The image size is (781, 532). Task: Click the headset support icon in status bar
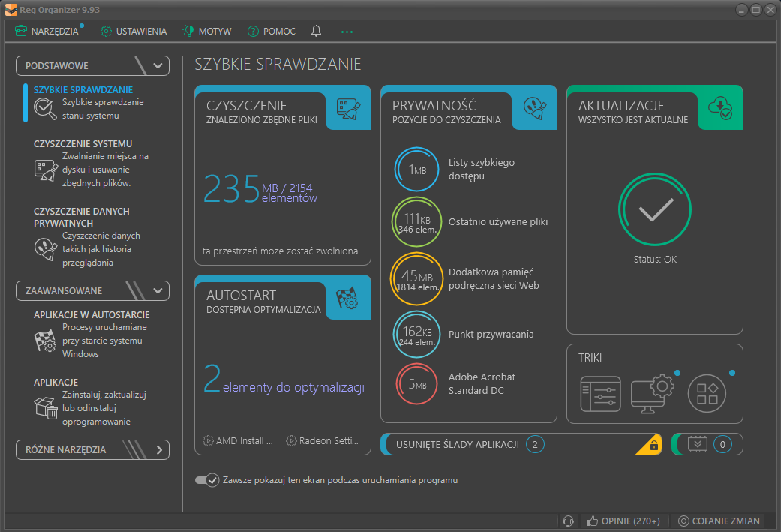[568, 521]
